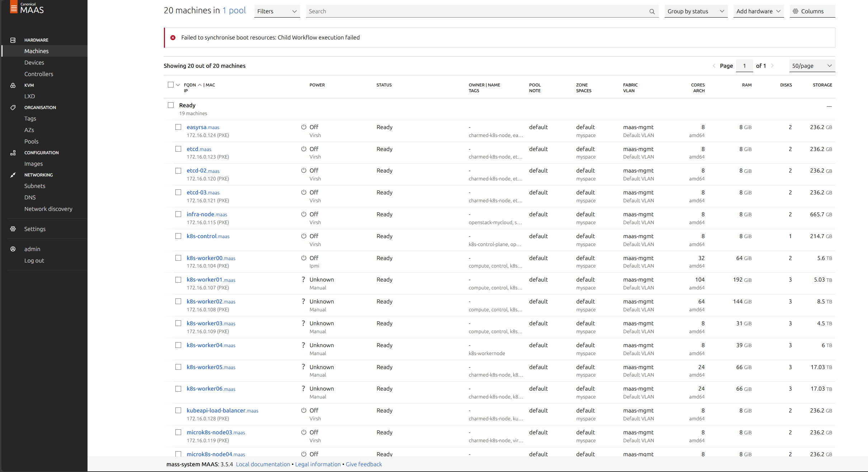Open Controllers in the sidebar
Viewport: 868px width, 472px height.
[x=39, y=74]
